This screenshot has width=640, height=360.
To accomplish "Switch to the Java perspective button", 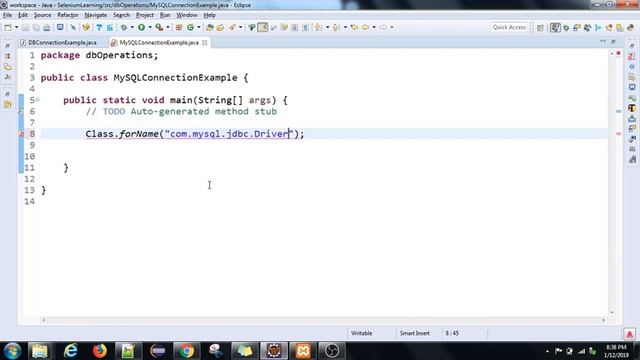I will [x=555, y=28].
